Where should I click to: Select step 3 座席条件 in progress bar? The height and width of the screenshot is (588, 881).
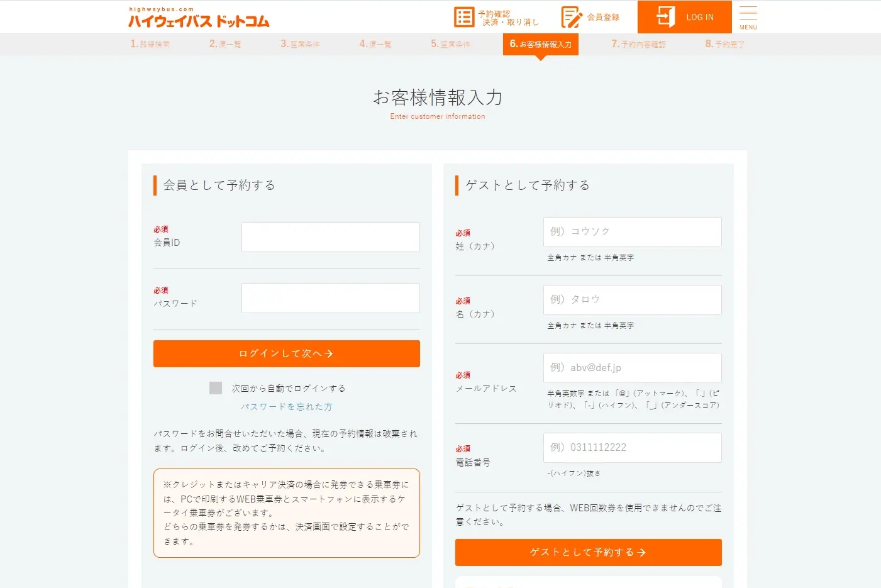(x=301, y=44)
